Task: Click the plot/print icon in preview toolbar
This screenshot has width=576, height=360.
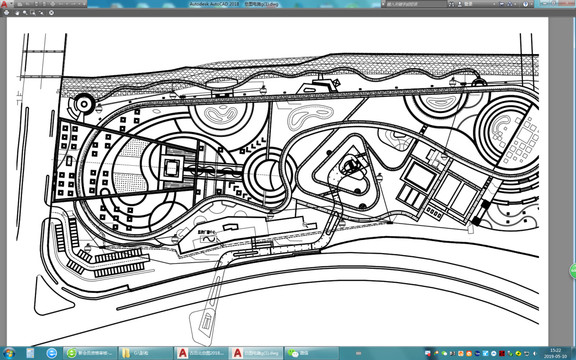Action: coord(6,12)
